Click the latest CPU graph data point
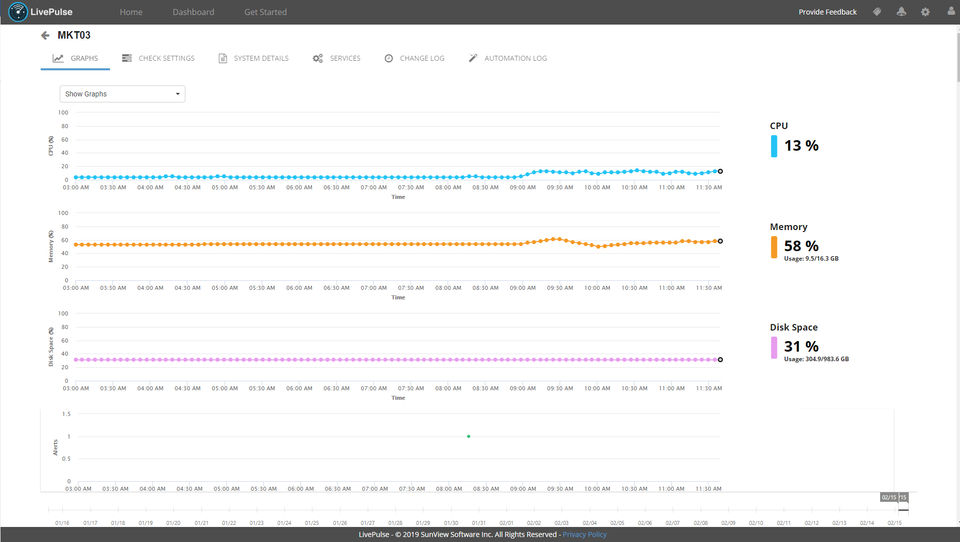 pyautogui.click(x=720, y=171)
